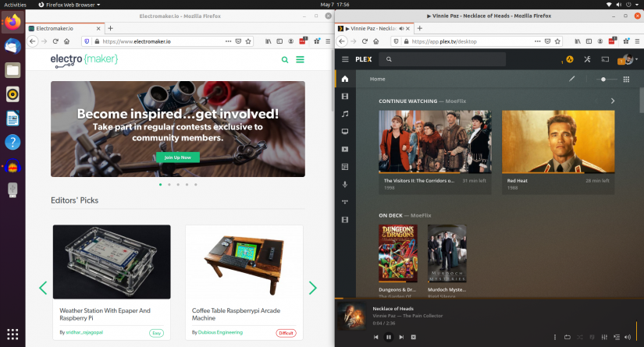
Task: Open the news layout icon in Plex sidebar
Action: click(345, 167)
